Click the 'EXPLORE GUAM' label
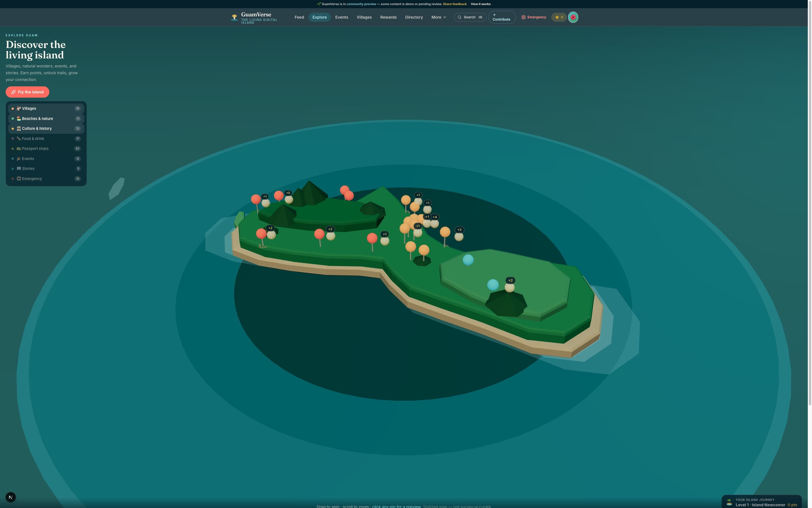812x508 pixels. 22,35
